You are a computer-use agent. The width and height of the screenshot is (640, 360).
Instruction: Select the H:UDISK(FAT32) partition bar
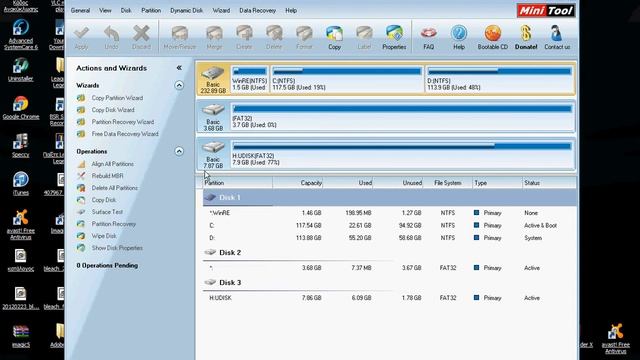coord(402,154)
